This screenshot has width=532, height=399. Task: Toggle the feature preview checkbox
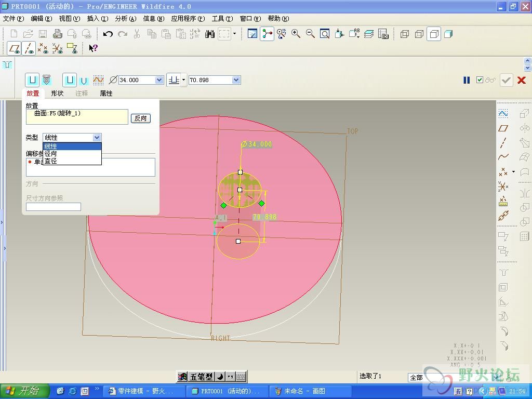(480, 80)
